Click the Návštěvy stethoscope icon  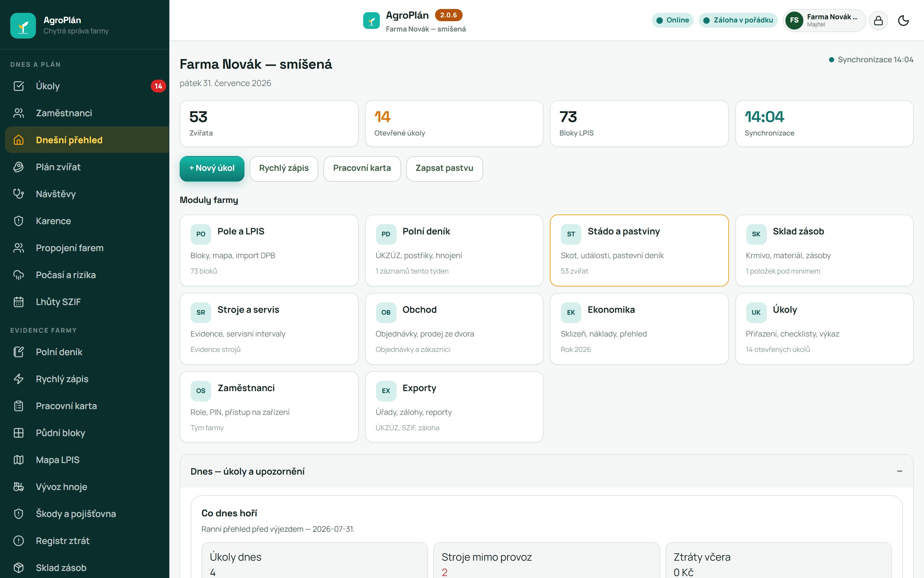(x=18, y=194)
